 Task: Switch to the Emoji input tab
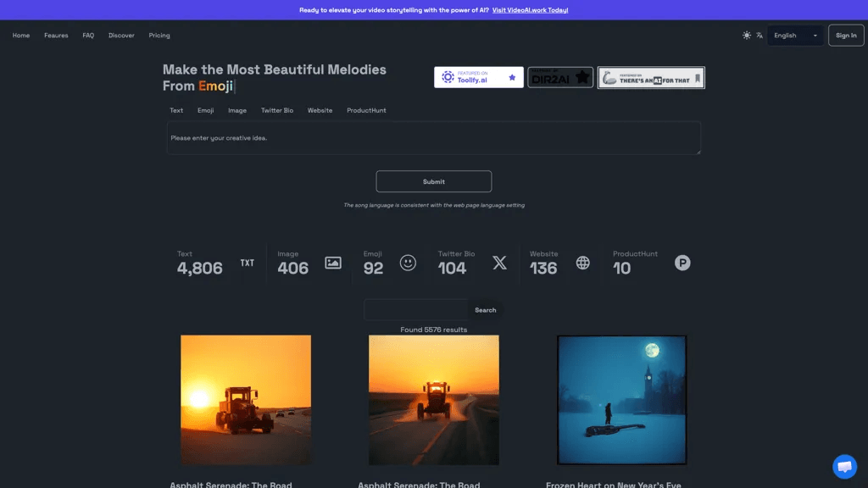pos(205,110)
